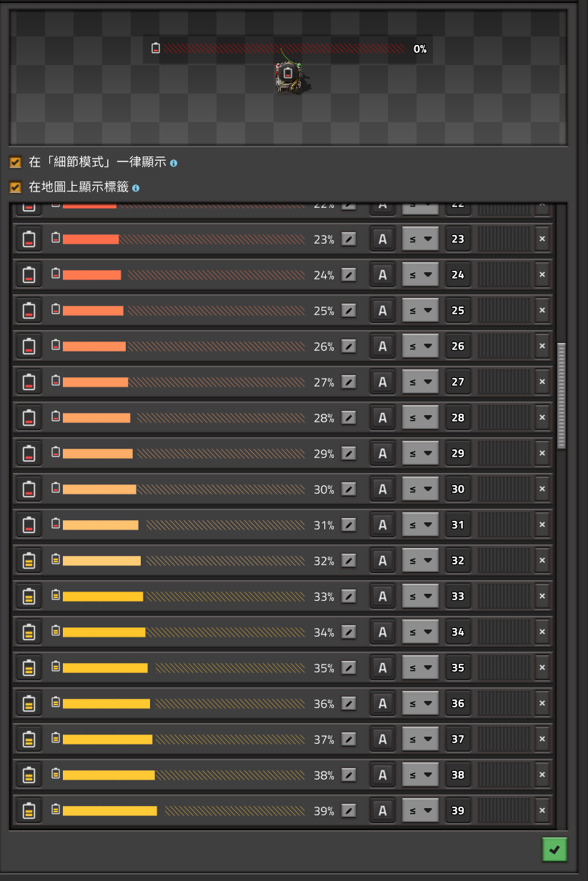Click the battery icon on the 32% row
Image resolution: width=588 pixels, height=881 pixels.
click(x=29, y=560)
